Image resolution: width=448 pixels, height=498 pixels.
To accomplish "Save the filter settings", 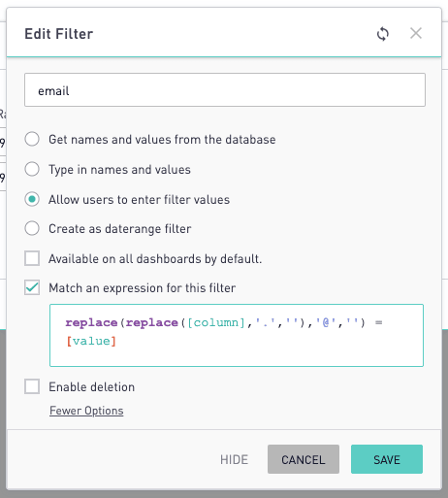I will [387, 459].
